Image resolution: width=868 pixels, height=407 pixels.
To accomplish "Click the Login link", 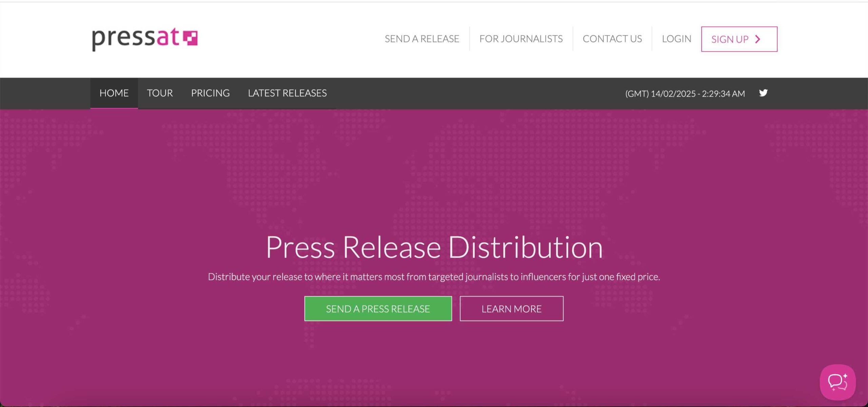I will pyautogui.click(x=676, y=39).
